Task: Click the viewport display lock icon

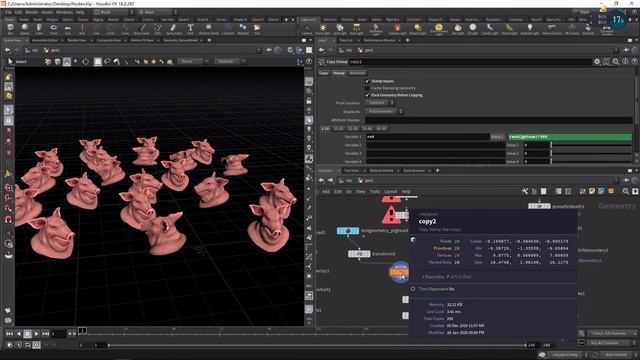Action: [x=309, y=101]
